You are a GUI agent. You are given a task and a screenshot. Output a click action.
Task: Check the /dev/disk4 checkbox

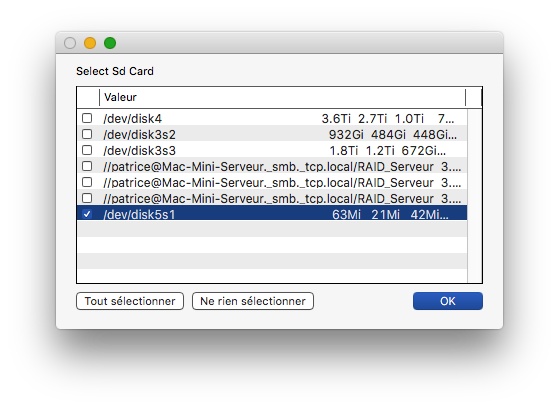tap(87, 118)
